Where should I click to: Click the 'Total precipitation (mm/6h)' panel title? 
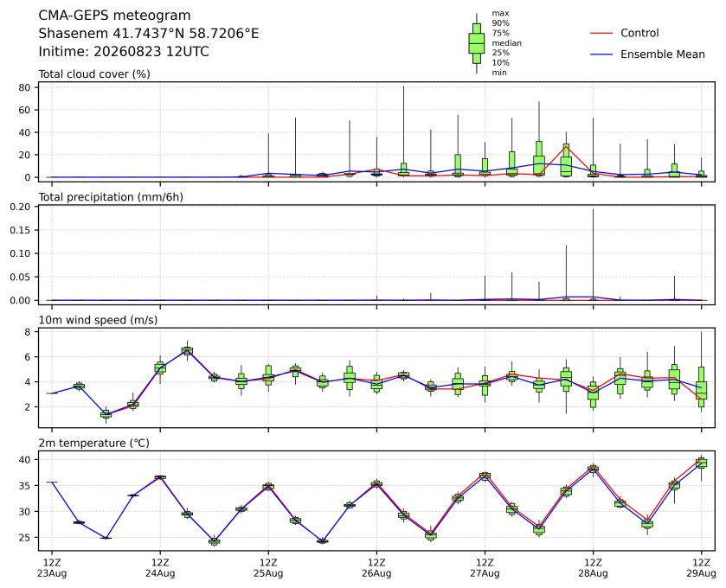pos(111,197)
